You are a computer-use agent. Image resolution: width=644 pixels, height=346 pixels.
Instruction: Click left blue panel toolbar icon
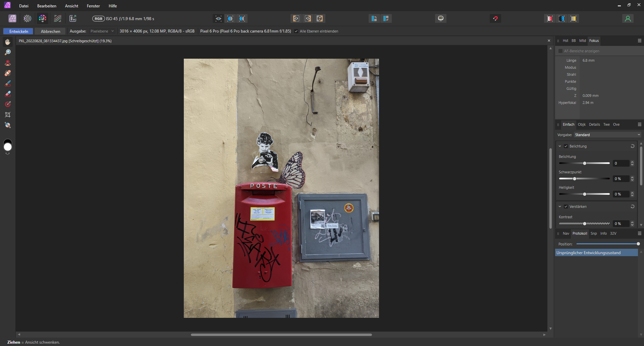[x=374, y=18]
